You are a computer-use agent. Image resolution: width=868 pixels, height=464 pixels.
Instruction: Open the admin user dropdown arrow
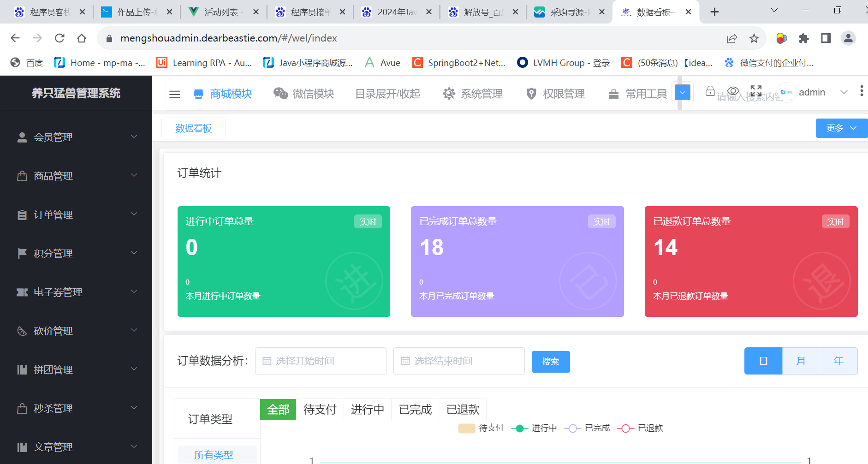844,92
